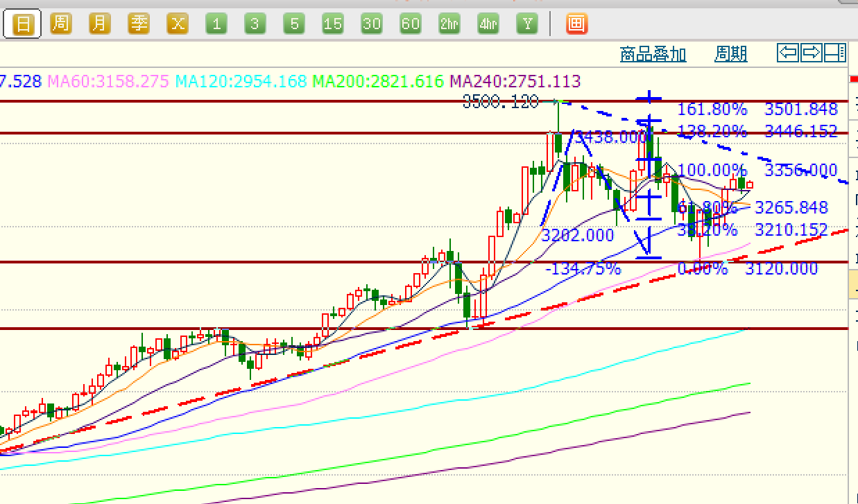Click the 3356.000 Fibonacci price value

(x=801, y=171)
